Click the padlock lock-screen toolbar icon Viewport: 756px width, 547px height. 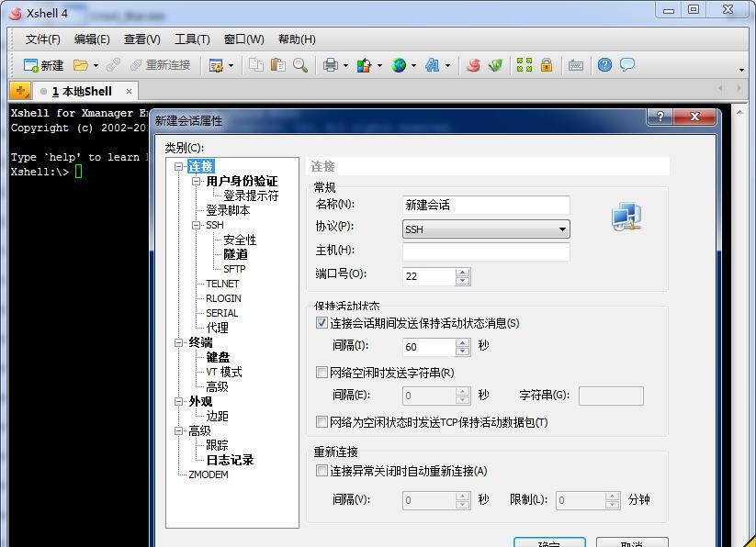click(547, 65)
